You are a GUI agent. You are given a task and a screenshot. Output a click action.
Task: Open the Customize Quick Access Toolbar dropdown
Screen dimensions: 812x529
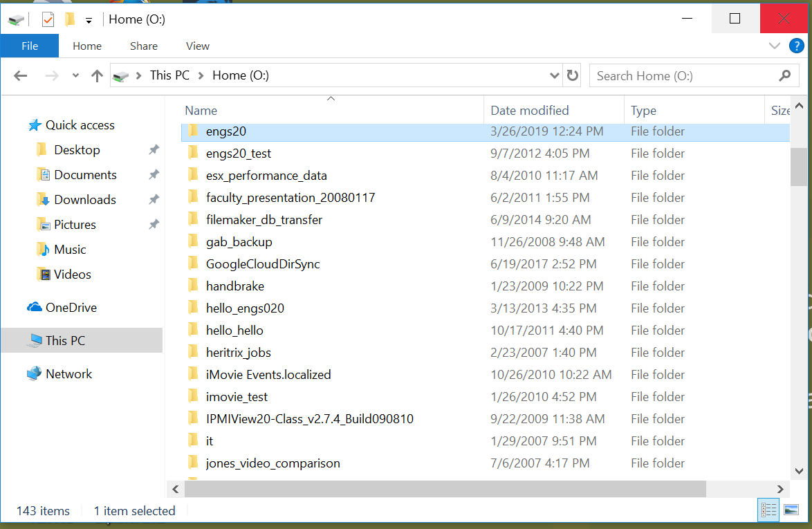pos(89,21)
